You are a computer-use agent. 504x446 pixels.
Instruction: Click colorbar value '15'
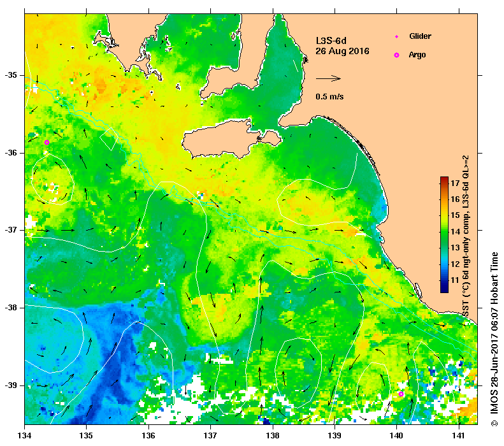click(455, 215)
